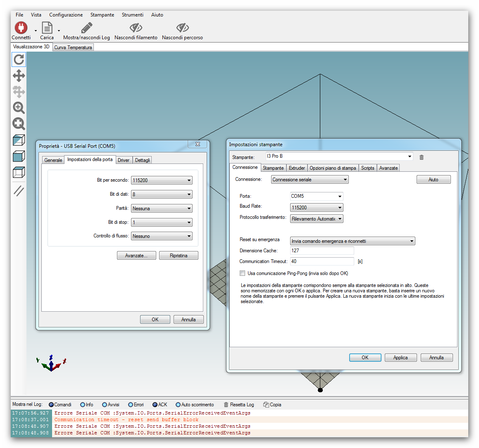Click the Applica button
This screenshot has height=448, width=479.
pos(400,358)
